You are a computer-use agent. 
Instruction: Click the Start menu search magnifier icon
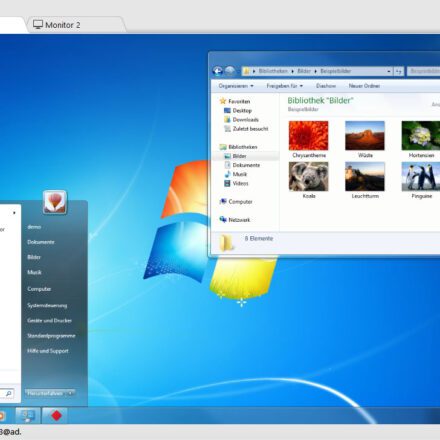point(9,393)
